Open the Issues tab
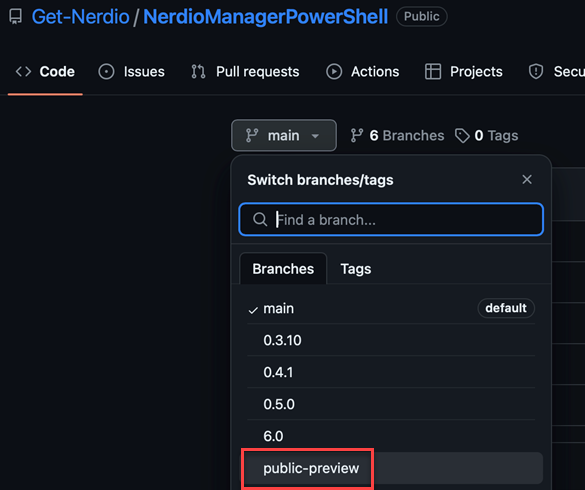 tap(131, 72)
